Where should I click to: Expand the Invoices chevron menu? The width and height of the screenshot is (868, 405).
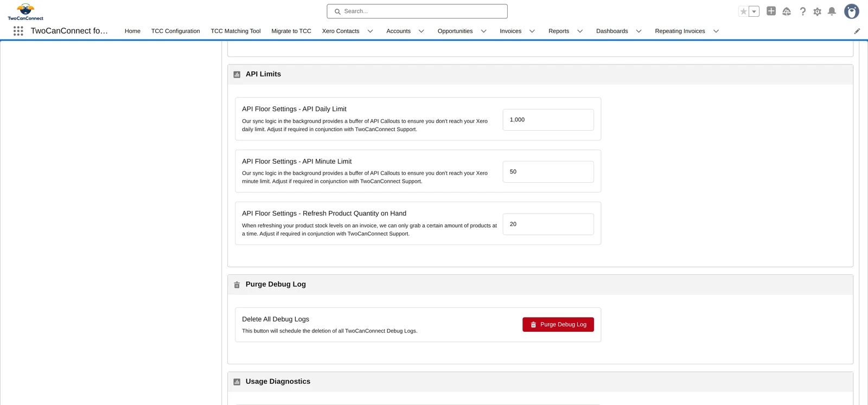pos(532,31)
